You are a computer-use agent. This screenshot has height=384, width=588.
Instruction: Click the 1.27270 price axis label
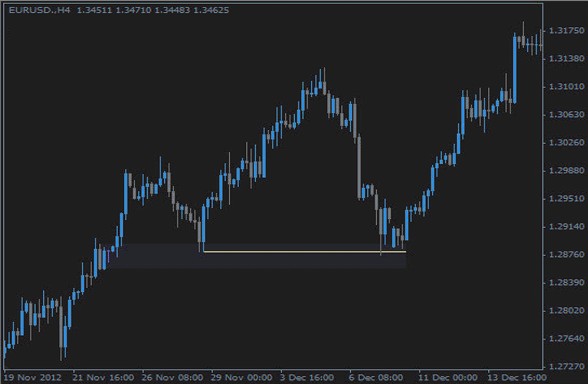click(x=566, y=366)
